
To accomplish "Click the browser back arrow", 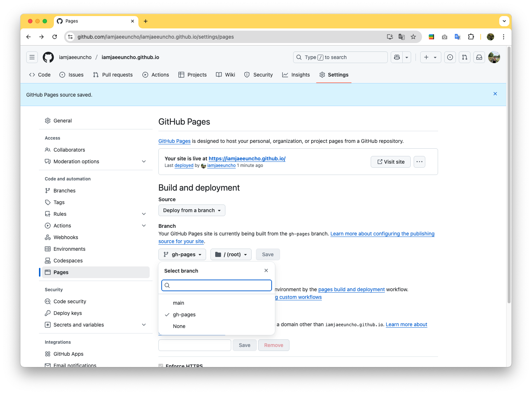I will pos(28,37).
